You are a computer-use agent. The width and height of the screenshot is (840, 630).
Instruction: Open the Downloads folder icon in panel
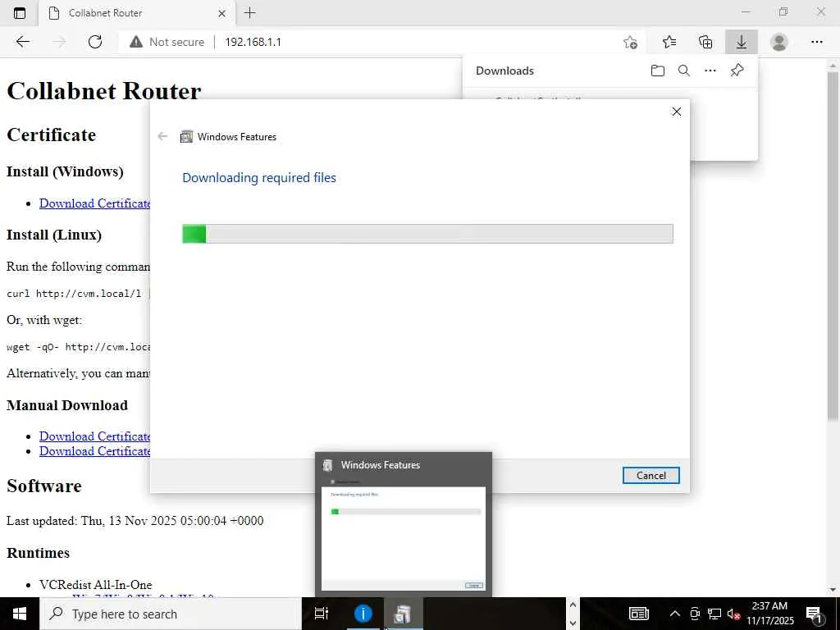658,71
